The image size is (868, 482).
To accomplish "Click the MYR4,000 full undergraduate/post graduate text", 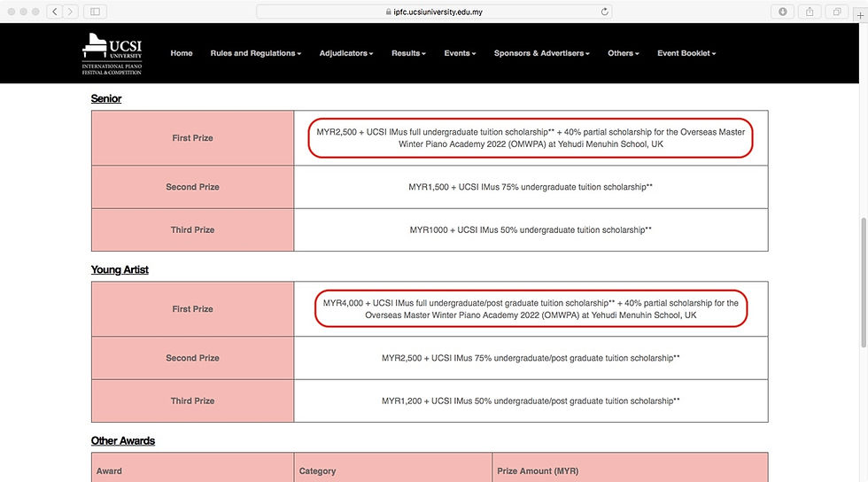I will pyautogui.click(x=531, y=309).
